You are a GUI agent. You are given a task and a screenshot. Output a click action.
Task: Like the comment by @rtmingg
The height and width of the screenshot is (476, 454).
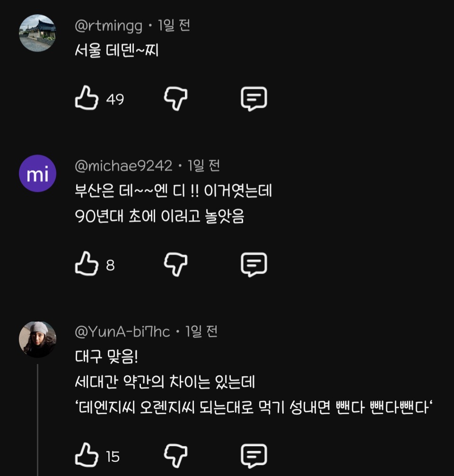click(x=87, y=99)
